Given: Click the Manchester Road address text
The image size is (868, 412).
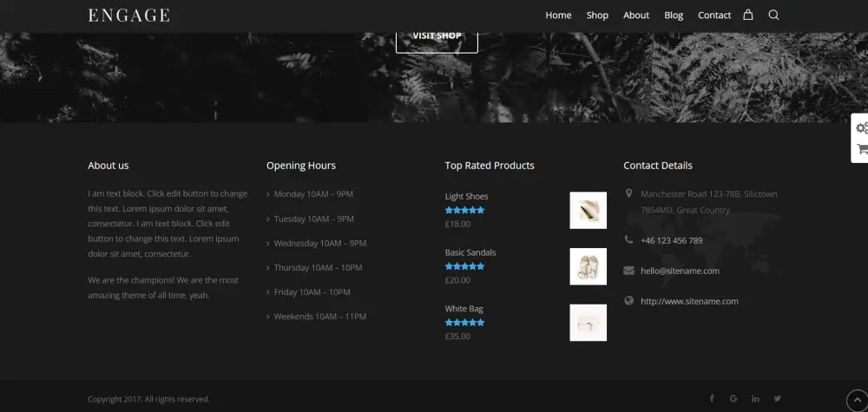Looking at the screenshot, I should [x=708, y=202].
